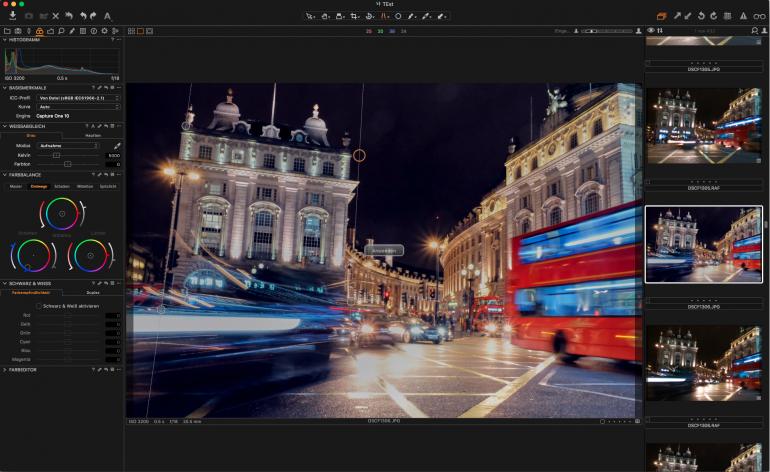Open the ICC-Profil dropdown
This screenshot has width=770, height=472.
click(x=78, y=98)
